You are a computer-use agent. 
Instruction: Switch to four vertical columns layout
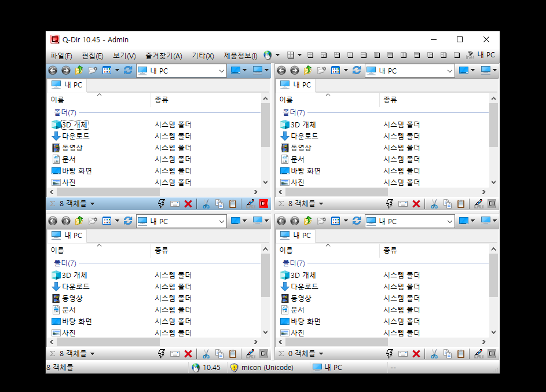[377, 55]
